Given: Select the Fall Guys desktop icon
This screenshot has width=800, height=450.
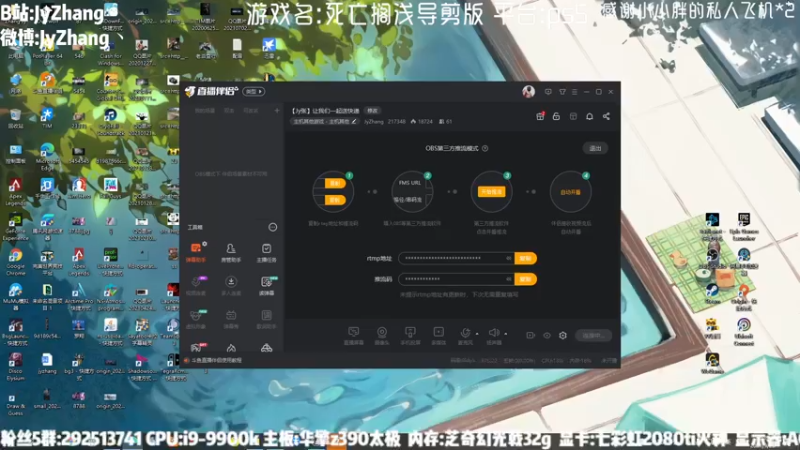Looking at the screenshot, I should [x=110, y=187].
